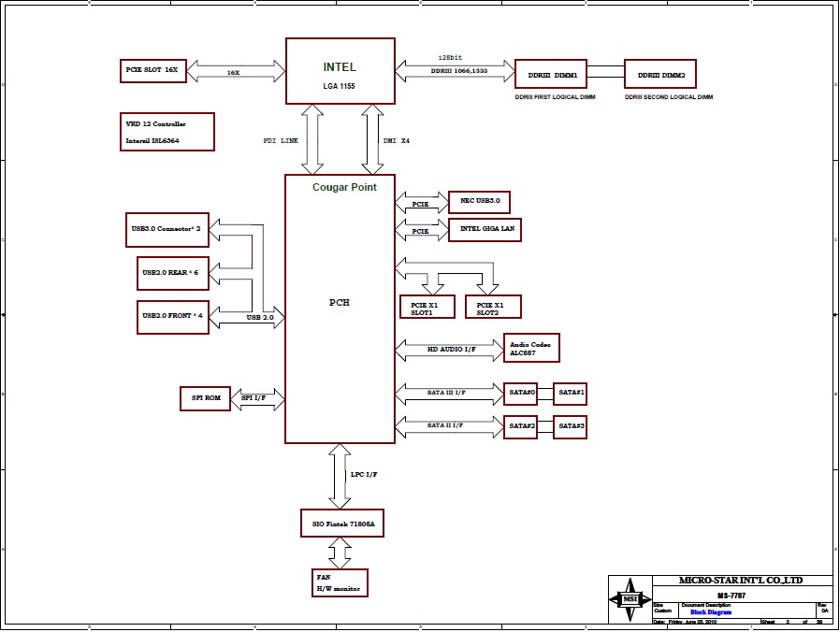Viewport: 840px width, 632px height.
Task: Click the date field in title block
Action: point(685,622)
